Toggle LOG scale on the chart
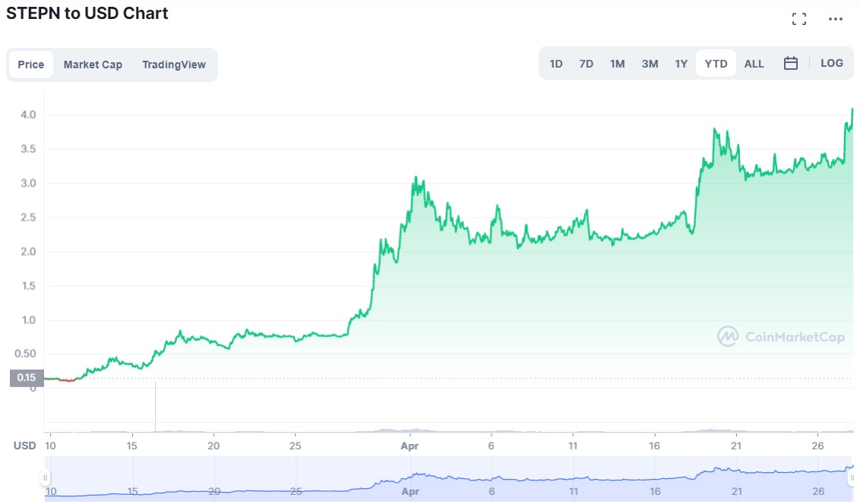This screenshot has width=860, height=504. click(832, 64)
